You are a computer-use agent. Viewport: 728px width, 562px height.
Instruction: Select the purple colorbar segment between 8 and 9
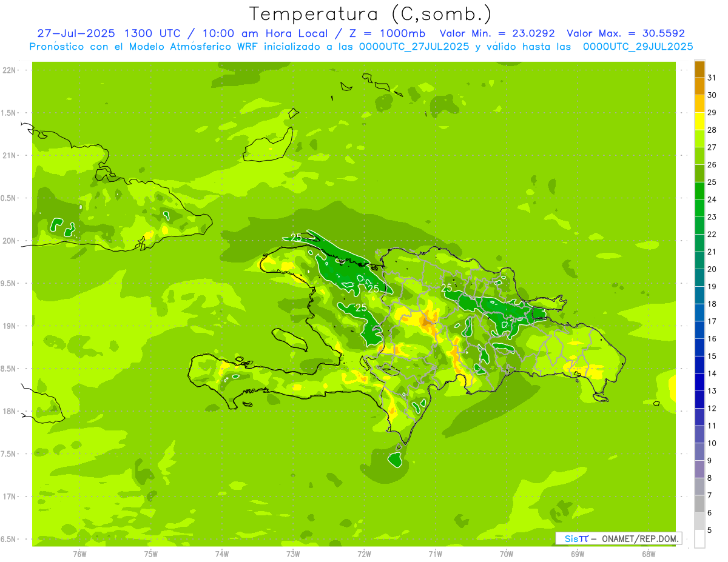point(699,469)
